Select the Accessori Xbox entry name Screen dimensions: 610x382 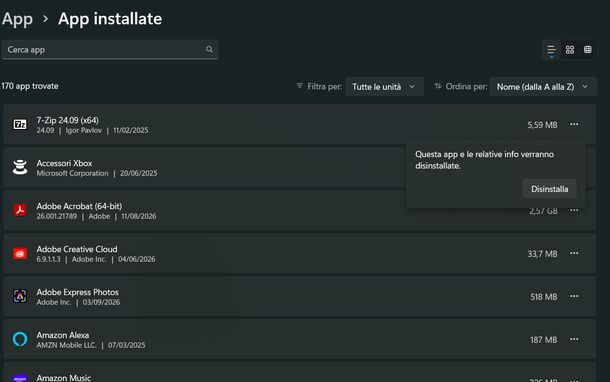tap(64, 163)
